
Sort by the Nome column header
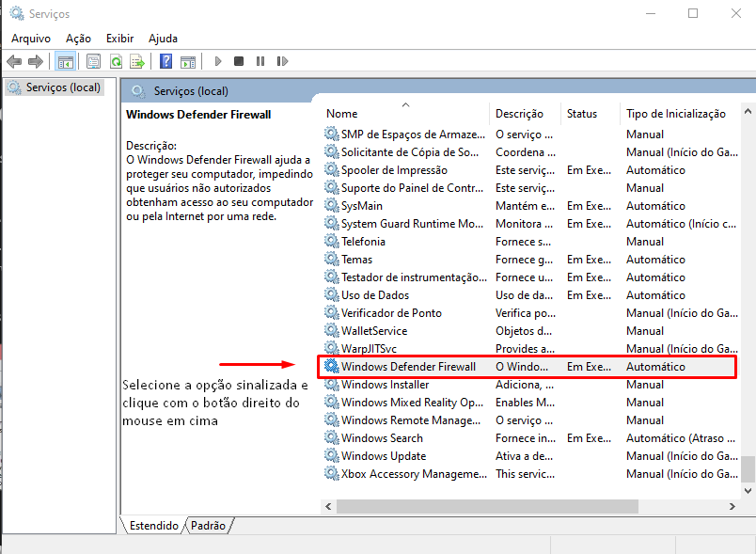pos(406,114)
